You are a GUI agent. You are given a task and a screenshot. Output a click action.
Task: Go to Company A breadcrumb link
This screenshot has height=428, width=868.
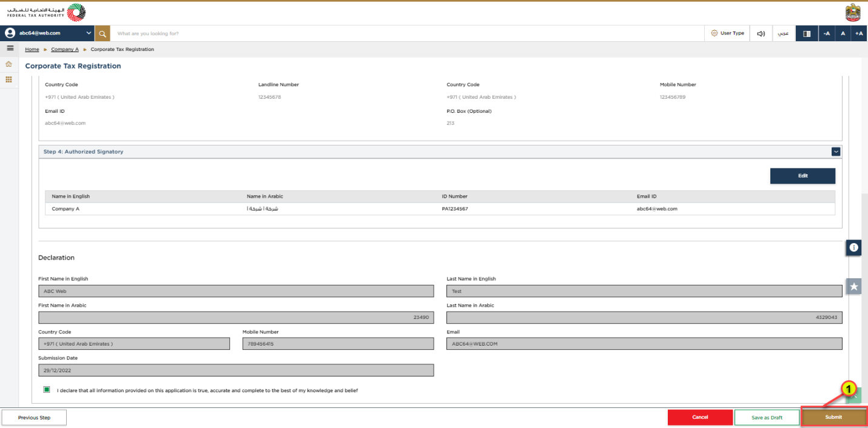tap(65, 49)
